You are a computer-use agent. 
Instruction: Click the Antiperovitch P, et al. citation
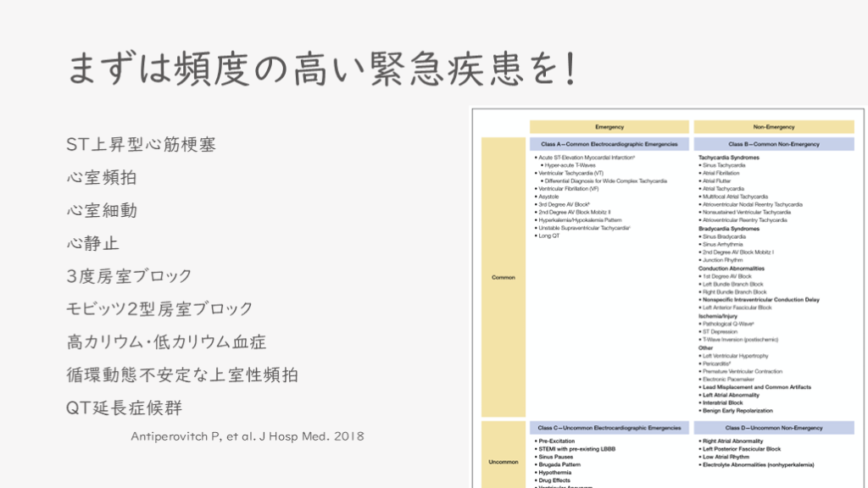(x=248, y=436)
